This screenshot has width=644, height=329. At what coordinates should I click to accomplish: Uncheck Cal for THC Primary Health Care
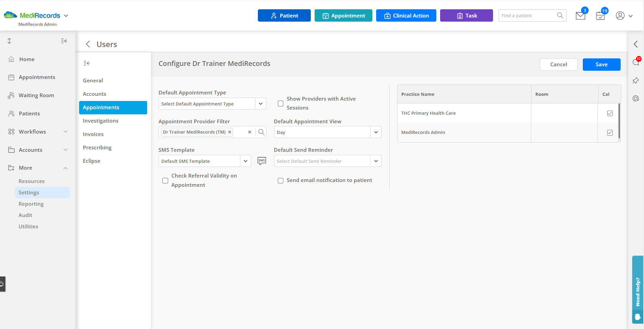click(610, 113)
